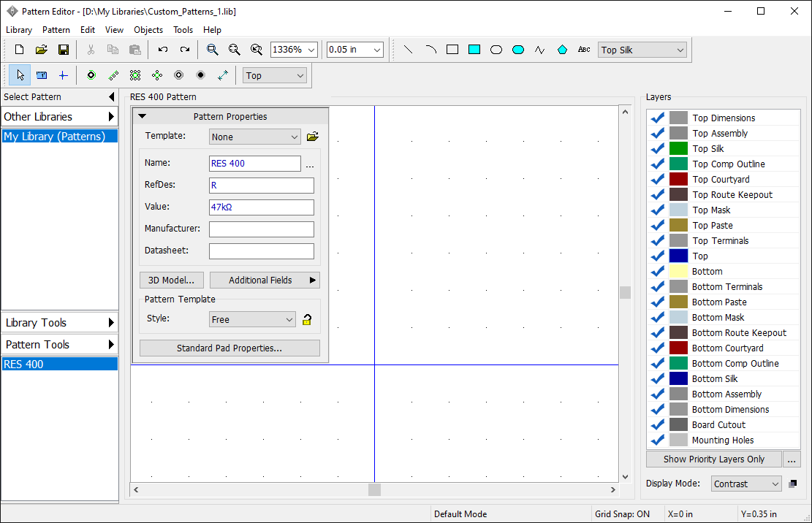Click the 3D Model... button

[172, 280]
